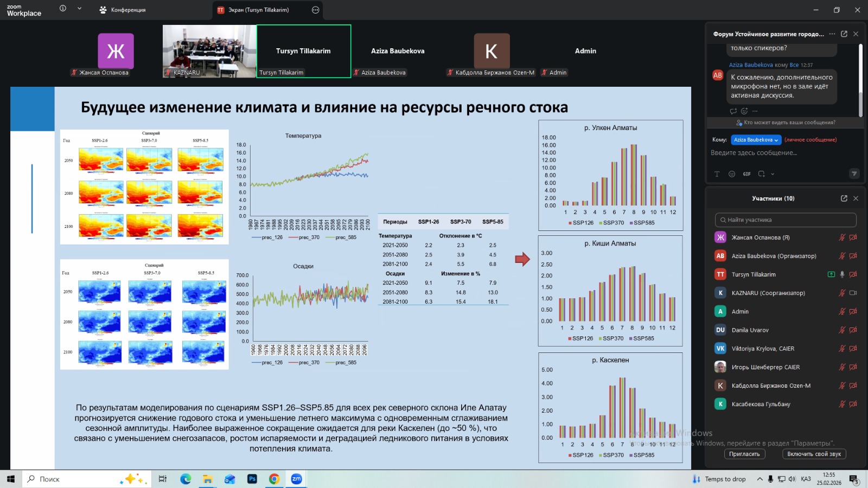Screen dimensions: 868x488
Task: Click the meeting info icon
Action: pyautogui.click(x=63, y=9)
